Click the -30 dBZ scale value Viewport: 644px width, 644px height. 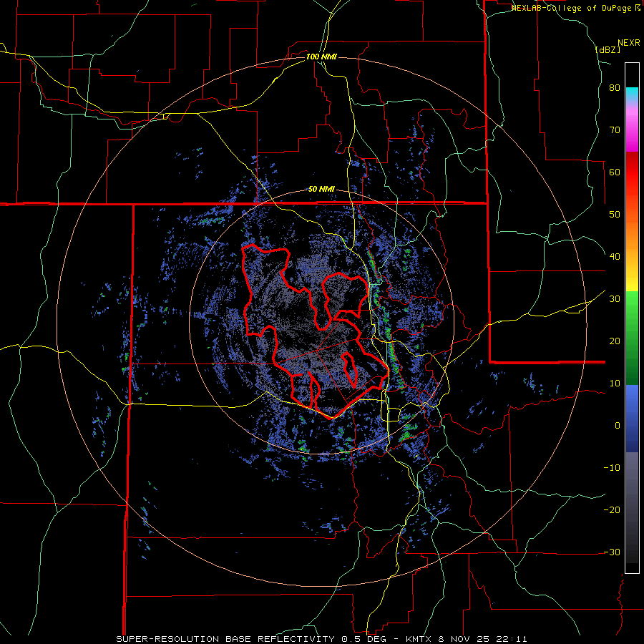(x=612, y=552)
